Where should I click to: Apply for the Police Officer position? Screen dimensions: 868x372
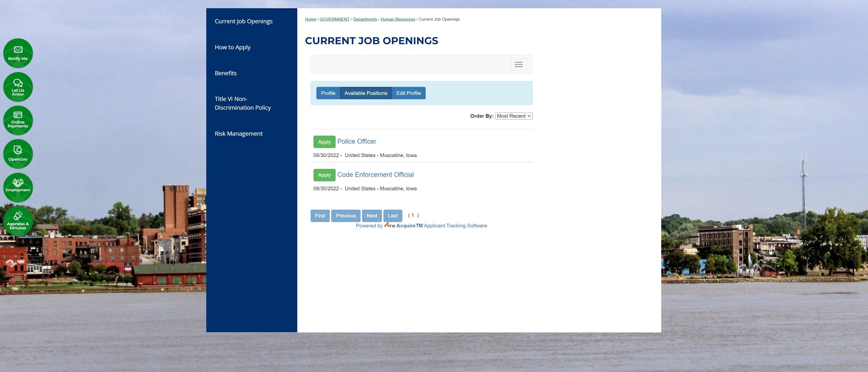click(324, 142)
